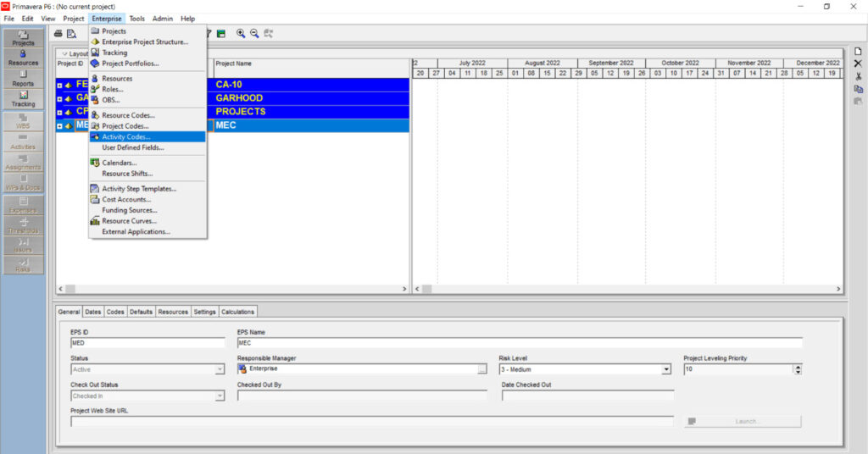Open the Activities sidebar button

point(23,141)
